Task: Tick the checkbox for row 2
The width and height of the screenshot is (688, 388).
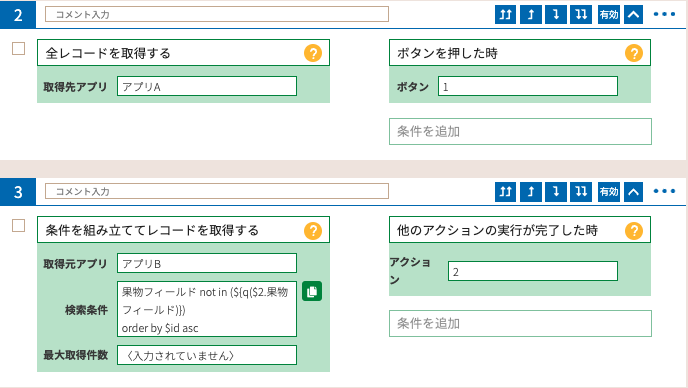Action: coord(18,49)
